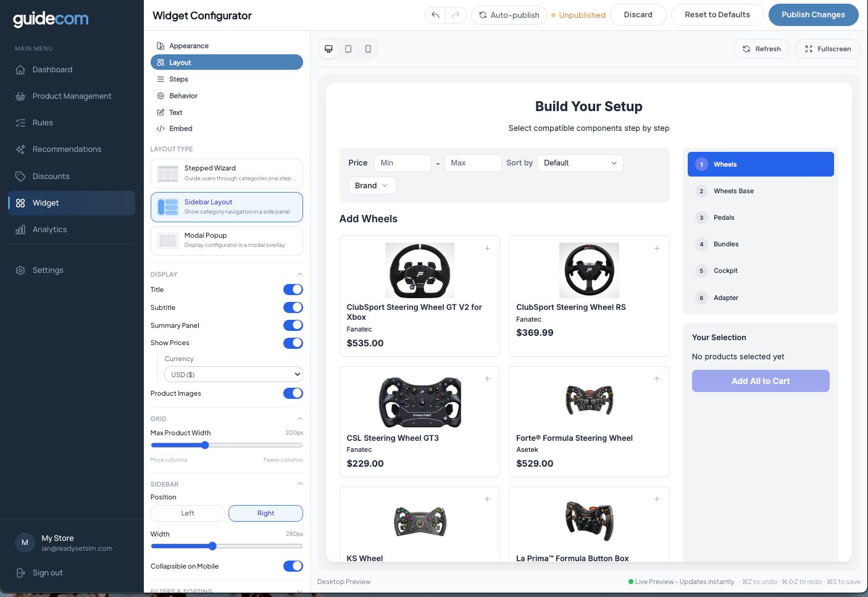Open the Embed settings panel
The image size is (868, 597).
pyautogui.click(x=181, y=128)
